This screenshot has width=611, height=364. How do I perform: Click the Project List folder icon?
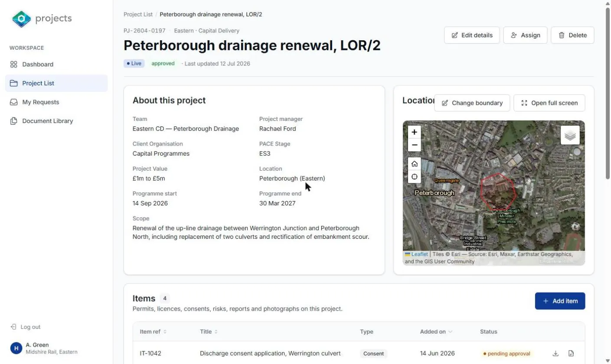pos(13,83)
